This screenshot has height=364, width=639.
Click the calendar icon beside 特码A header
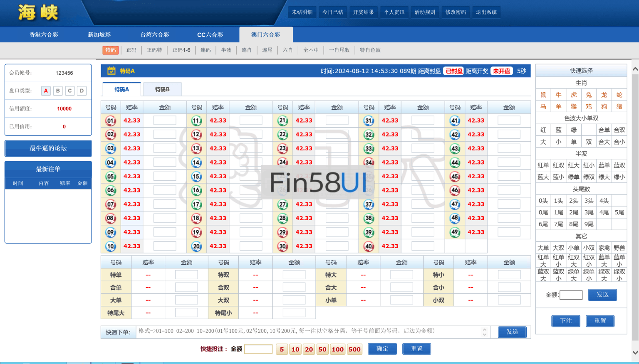[x=111, y=71]
